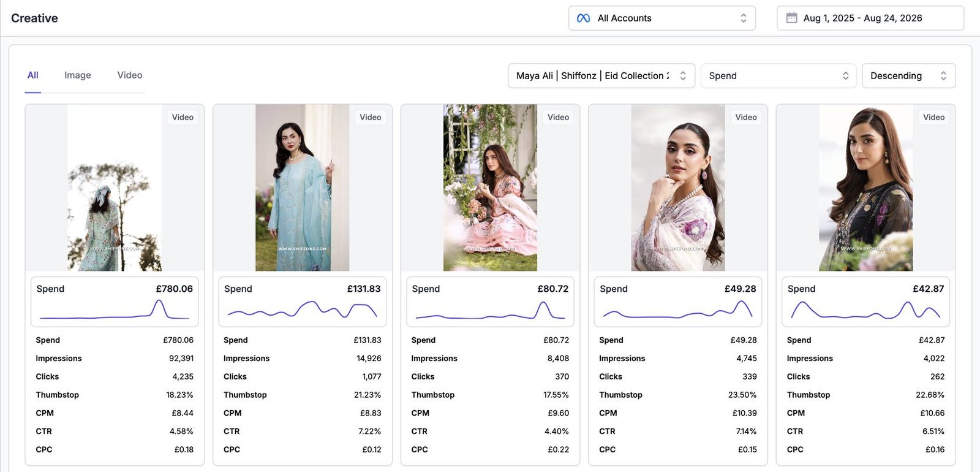Screen dimensions: 980x472
Task: Click the Video badge on the £42.87 card
Action: coord(934,117)
